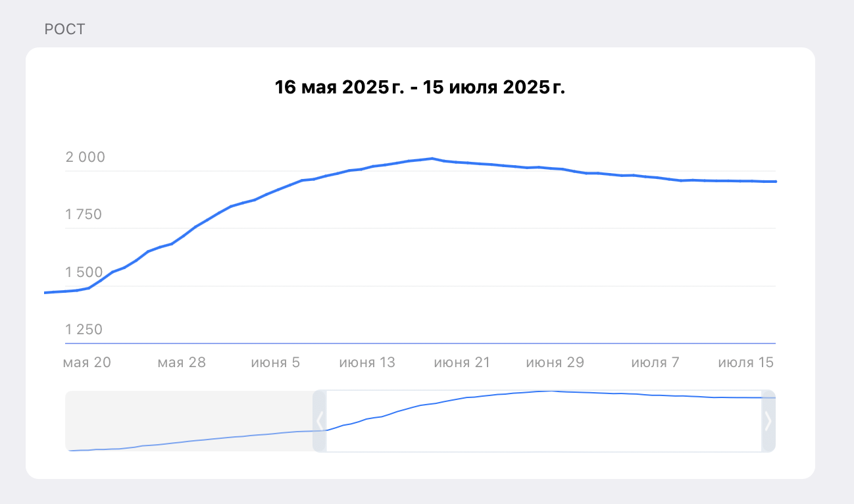Grab the left range selector handle
This screenshot has height=504, width=854.
320,421
